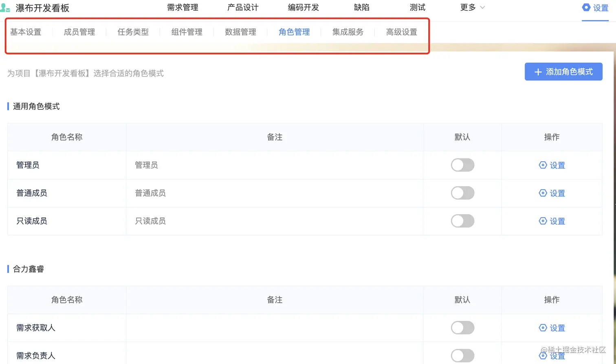Expand the 更多 dropdown arrow

483,8
